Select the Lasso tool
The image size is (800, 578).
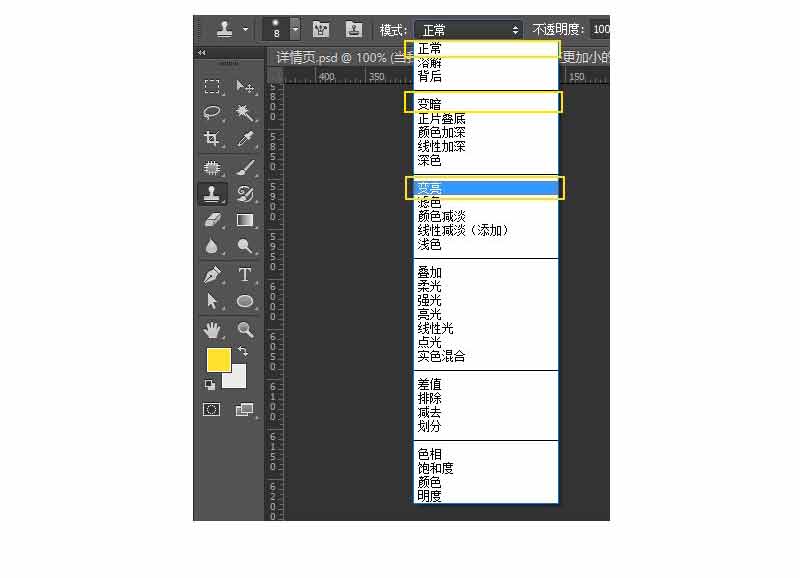click(x=212, y=112)
